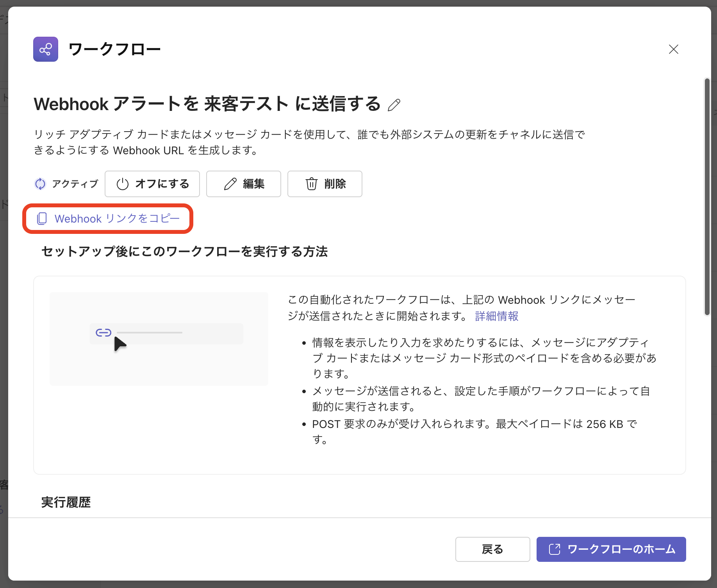
Task: Click the purple Workflows app icon
Action: point(46,49)
